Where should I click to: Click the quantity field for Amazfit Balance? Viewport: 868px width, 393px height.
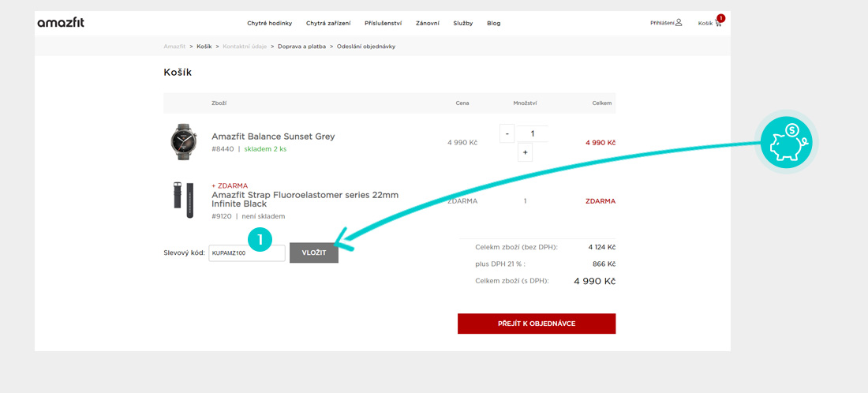point(533,133)
